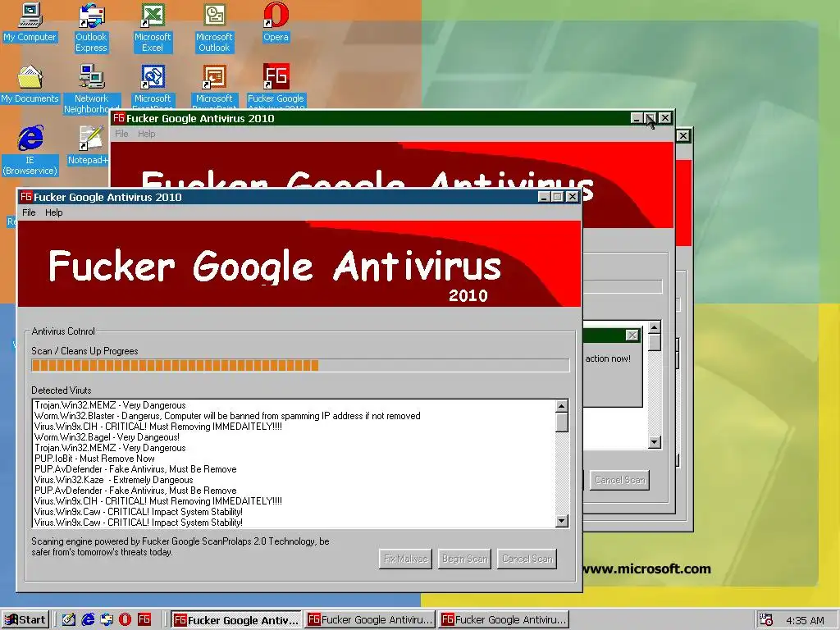Close the green 'action now!' popup
Screen dimensions: 840x630
pos(632,336)
